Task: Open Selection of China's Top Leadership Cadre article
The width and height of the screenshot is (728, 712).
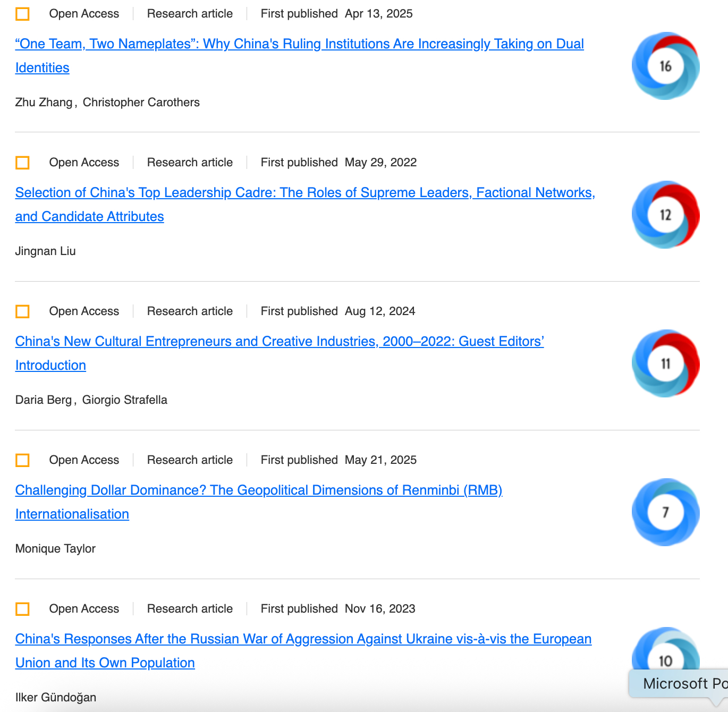Action: pyautogui.click(x=304, y=193)
